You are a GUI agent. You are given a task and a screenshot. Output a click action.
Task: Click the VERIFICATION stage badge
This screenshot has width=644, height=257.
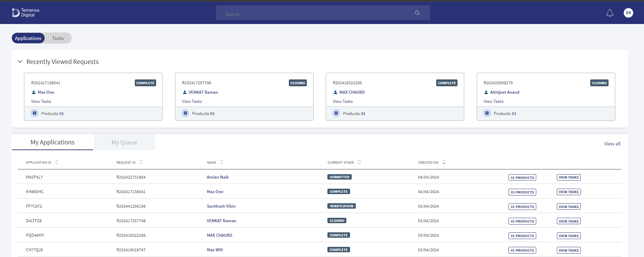point(342,206)
